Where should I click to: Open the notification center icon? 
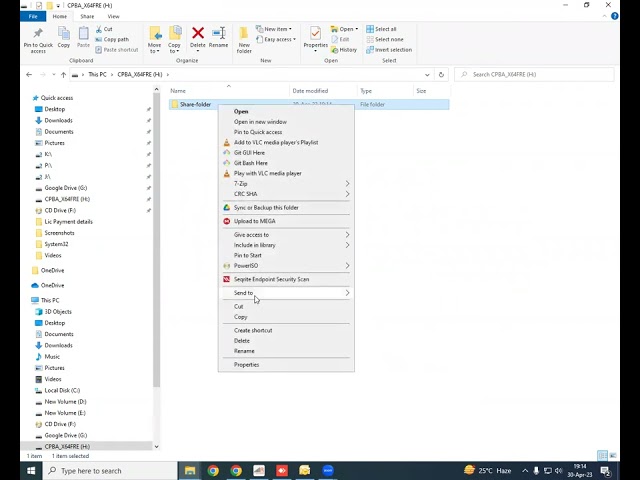click(x=606, y=471)
